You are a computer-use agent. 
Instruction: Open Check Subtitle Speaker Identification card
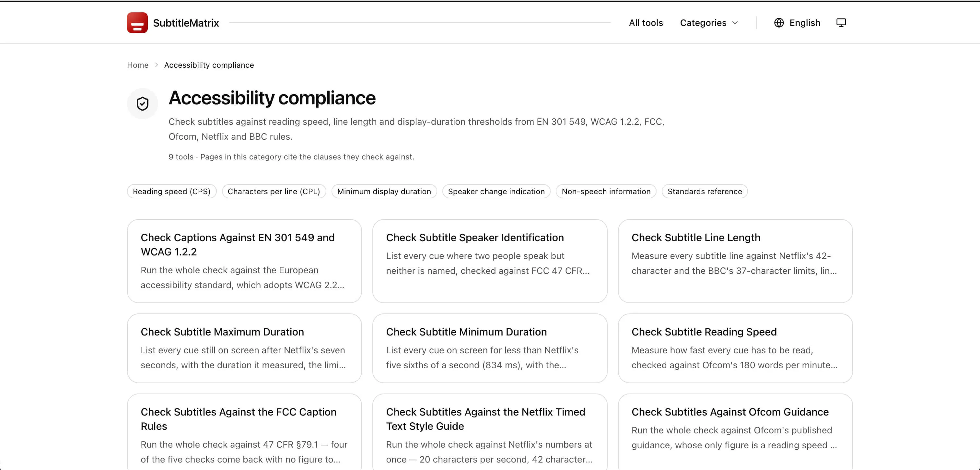(490, 261)
